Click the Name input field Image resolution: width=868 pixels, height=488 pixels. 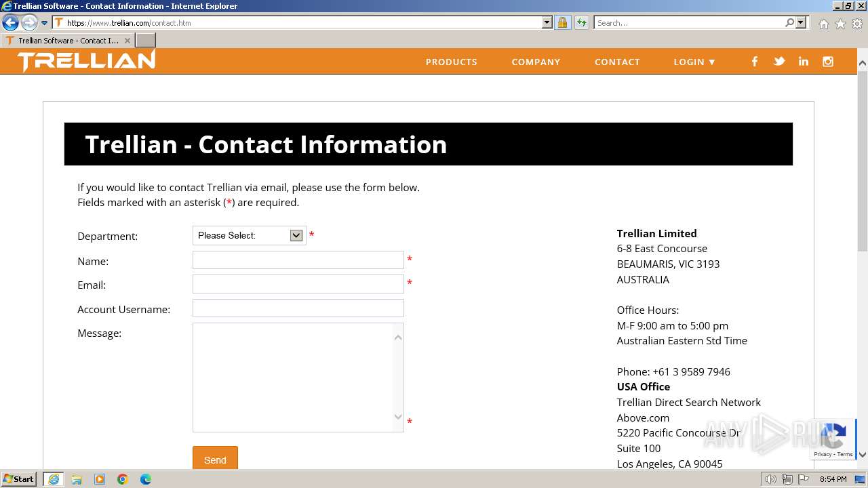pyautogui.click(x=298, y=260)
